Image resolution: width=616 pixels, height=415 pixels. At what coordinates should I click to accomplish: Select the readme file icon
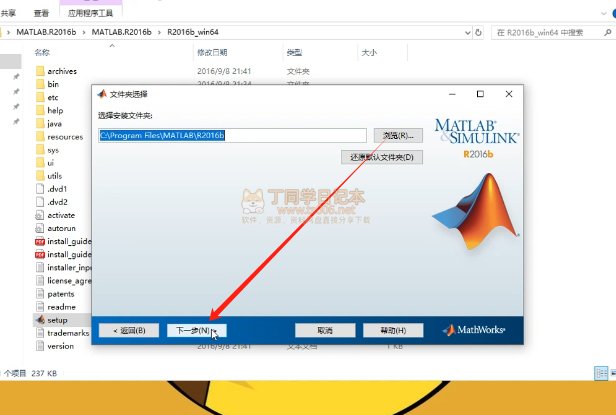(40, 307)
